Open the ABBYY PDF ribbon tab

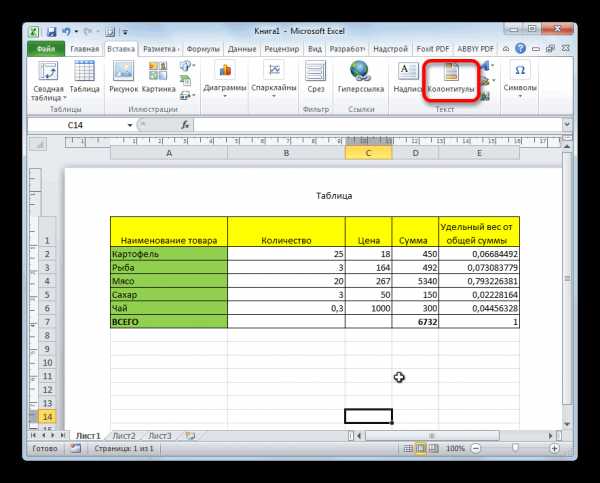point(476,49)
